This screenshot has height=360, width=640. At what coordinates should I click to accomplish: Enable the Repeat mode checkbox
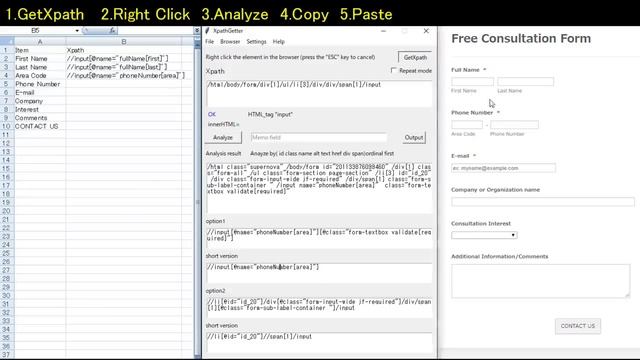click(393, 71)
